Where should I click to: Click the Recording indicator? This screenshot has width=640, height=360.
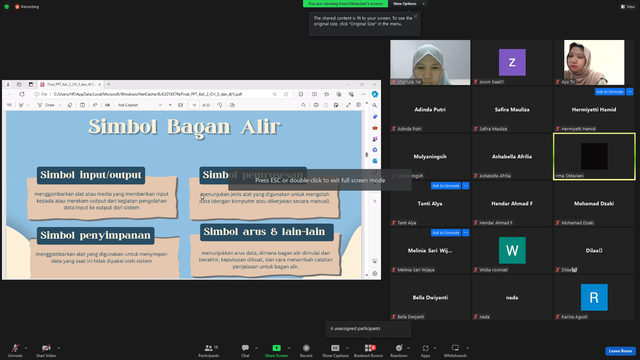(x=27, y=7)
